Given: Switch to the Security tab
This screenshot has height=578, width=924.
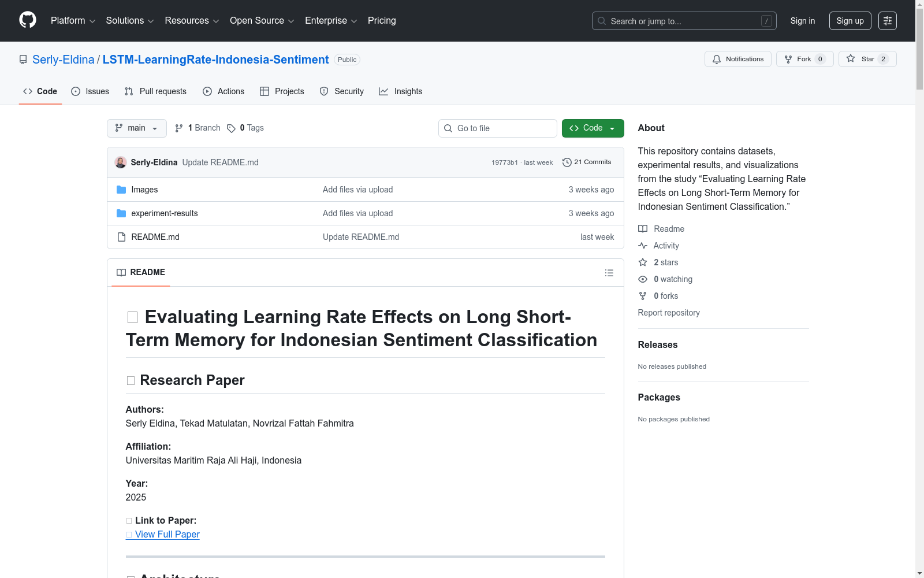Looking at the screenshot, I should coord(342,91).
